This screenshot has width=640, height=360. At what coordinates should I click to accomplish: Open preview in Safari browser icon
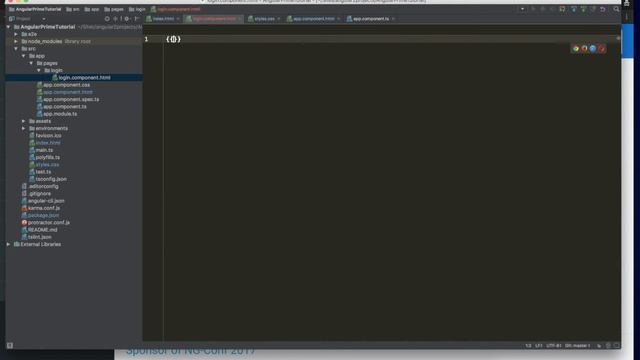tap(593, 49)
